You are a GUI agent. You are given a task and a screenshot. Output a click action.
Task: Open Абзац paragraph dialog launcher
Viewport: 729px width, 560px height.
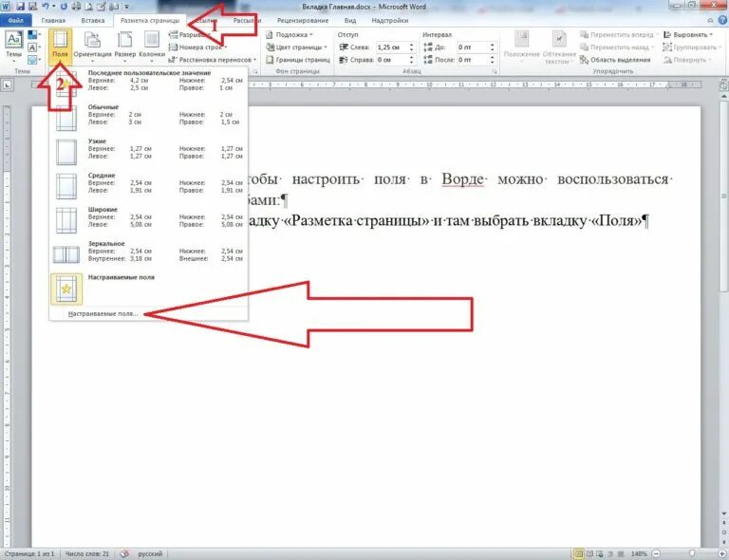(495, 72)
